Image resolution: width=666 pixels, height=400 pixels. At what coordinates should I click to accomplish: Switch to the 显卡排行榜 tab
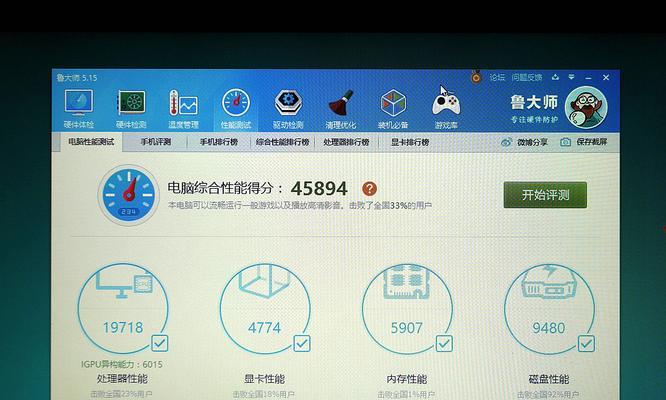(x=410, y=142)
